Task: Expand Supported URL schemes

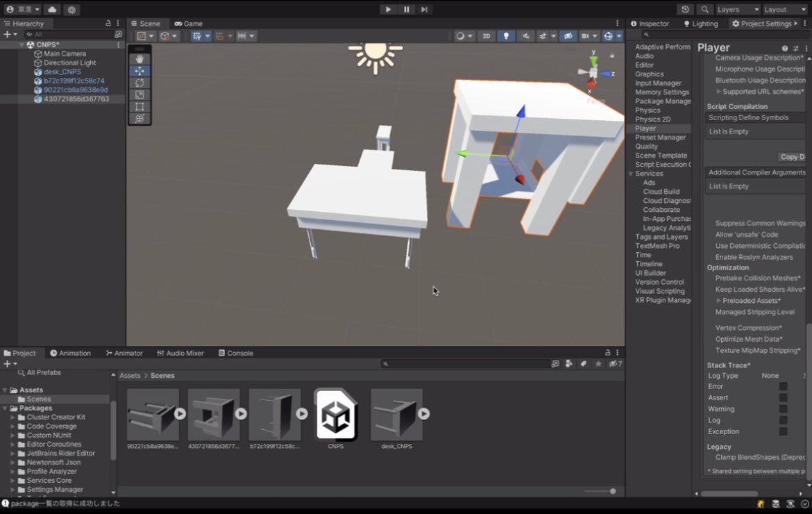Action: (718, 92)
